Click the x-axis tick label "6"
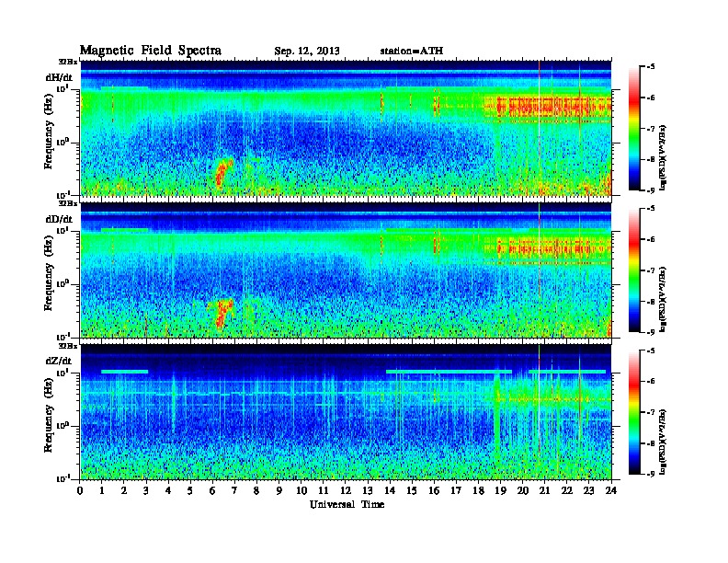This screenshot has width=728, height=563. (x=212, y=491)
